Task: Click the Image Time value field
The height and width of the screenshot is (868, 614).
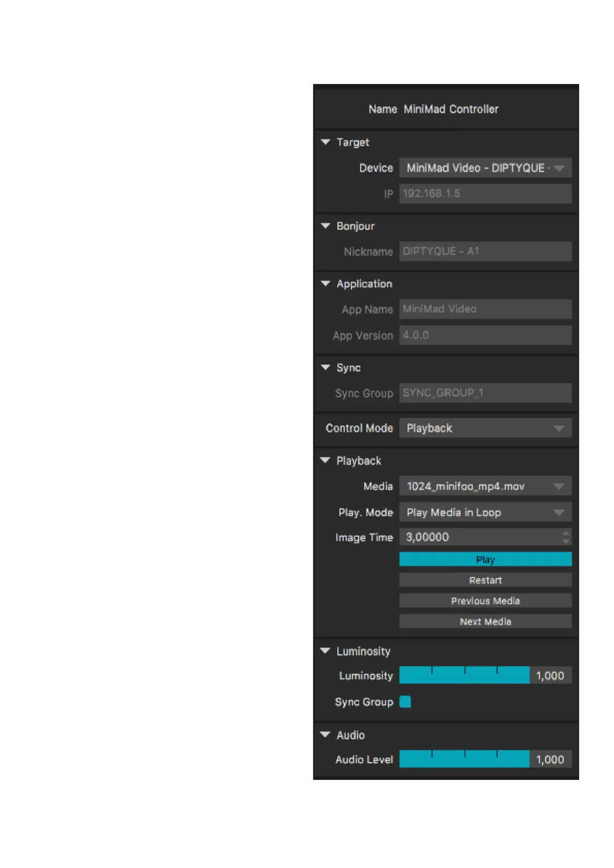Action: pos(479,538)
